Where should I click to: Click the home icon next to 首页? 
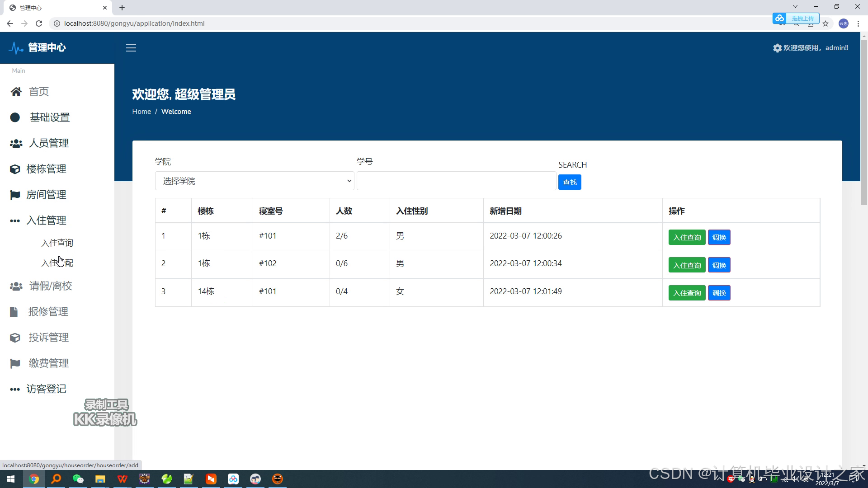pyautogui.click(x=16, y=92)
